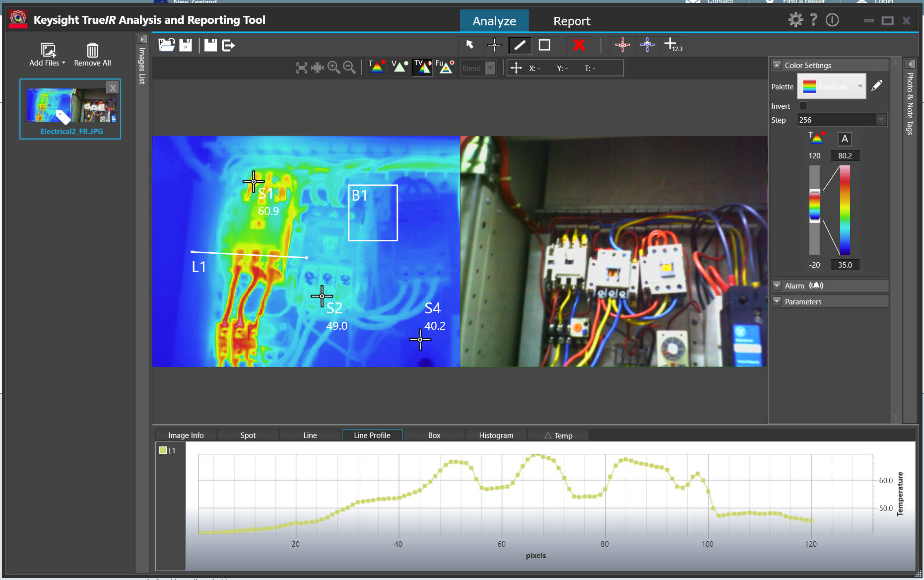Open the Histogram tab

coord(496,435)
